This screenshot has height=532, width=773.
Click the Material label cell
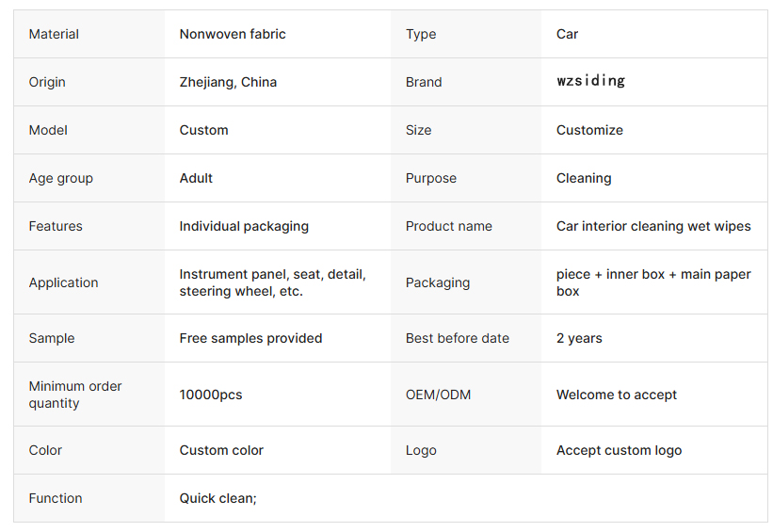pos(54,34)
